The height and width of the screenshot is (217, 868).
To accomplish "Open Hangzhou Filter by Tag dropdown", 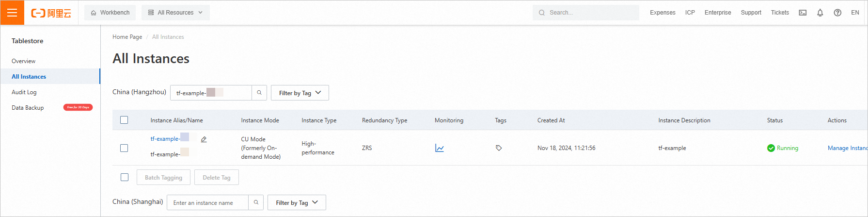I will [x=300, y=93].
